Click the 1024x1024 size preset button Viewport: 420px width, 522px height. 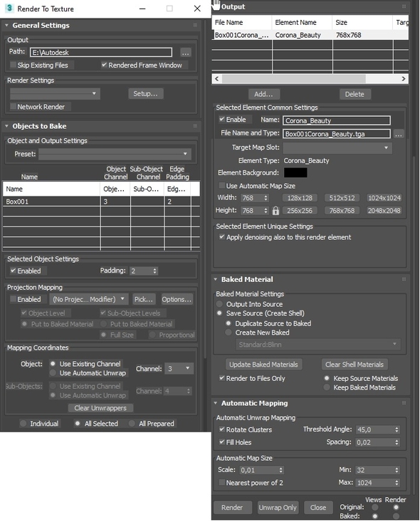(x=384, y=198)
